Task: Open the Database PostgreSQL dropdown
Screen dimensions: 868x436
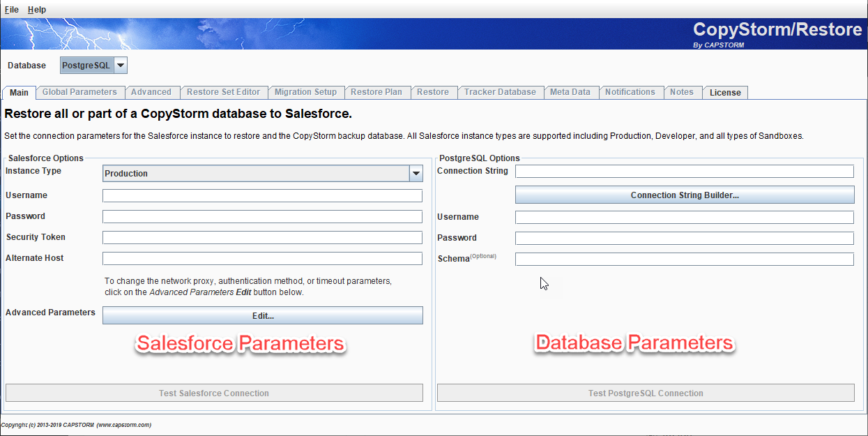Action: click(93, 66)
